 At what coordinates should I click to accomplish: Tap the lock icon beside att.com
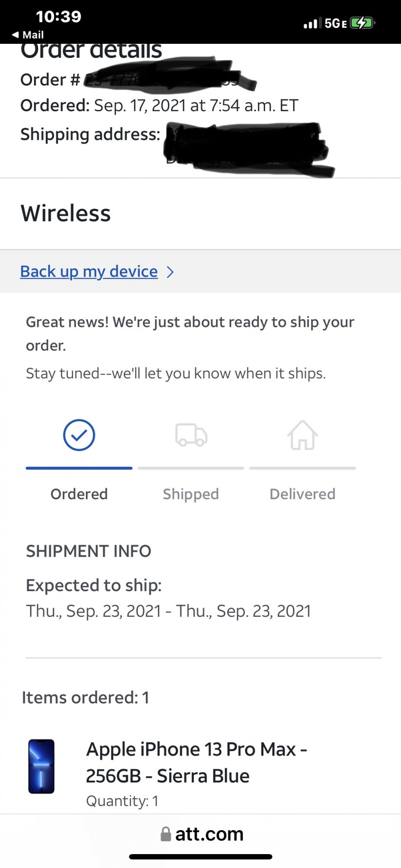tap(166, 834)
